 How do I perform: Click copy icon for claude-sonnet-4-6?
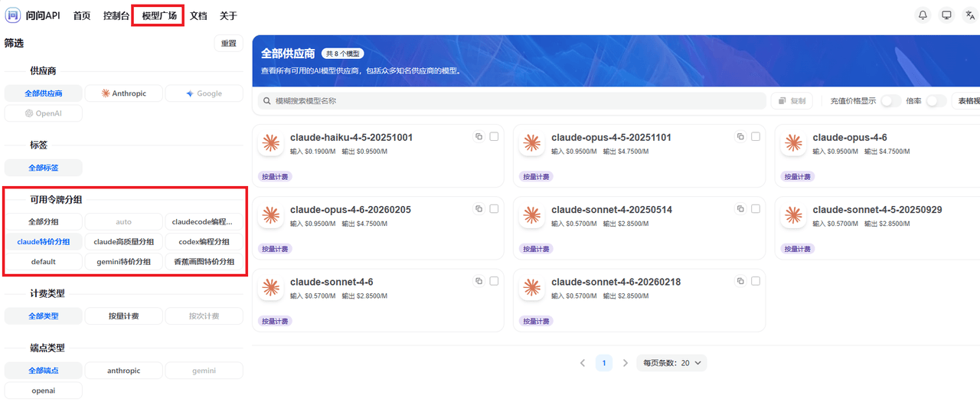tap(479, 281)
